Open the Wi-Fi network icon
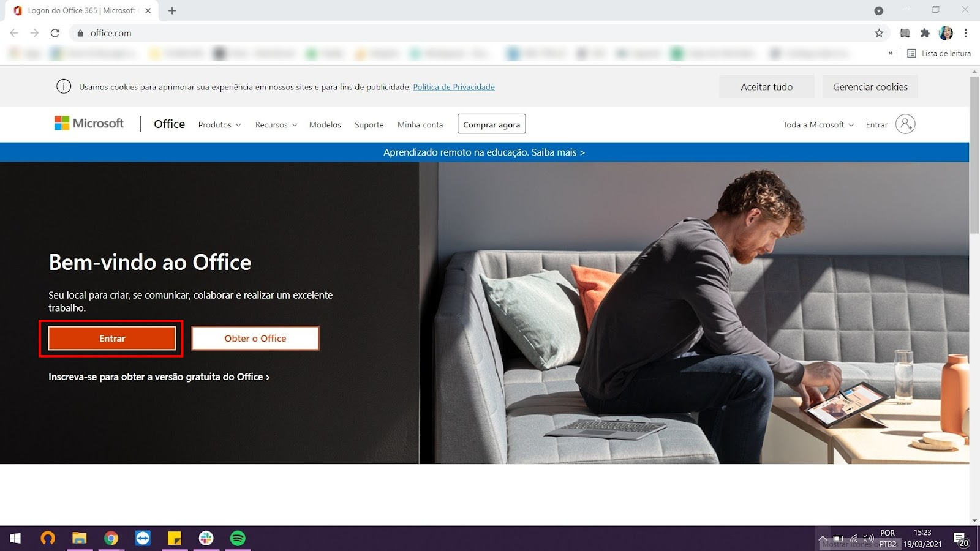The image size is (980, 551). click(854, 539)
